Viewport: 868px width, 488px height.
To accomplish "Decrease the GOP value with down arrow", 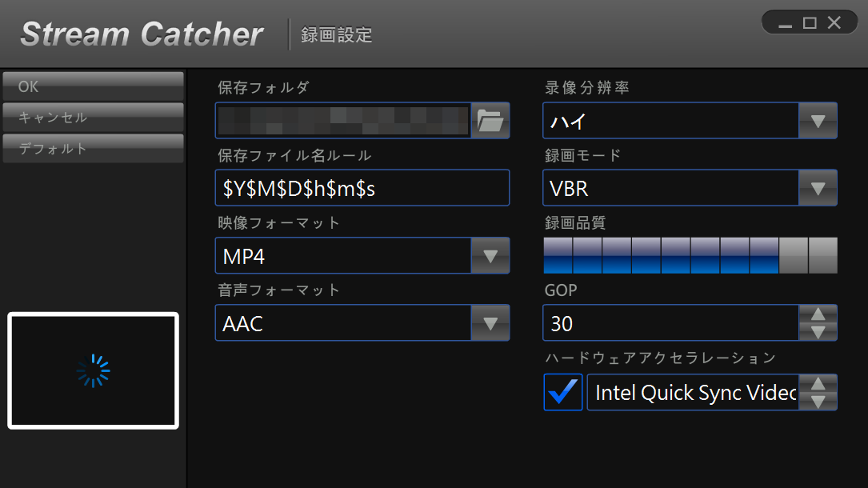I will (818, 332).
